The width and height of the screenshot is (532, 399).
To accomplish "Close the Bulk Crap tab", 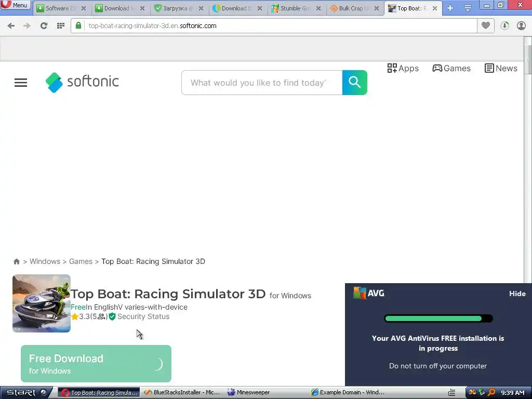I will click(x=377, y=8).
